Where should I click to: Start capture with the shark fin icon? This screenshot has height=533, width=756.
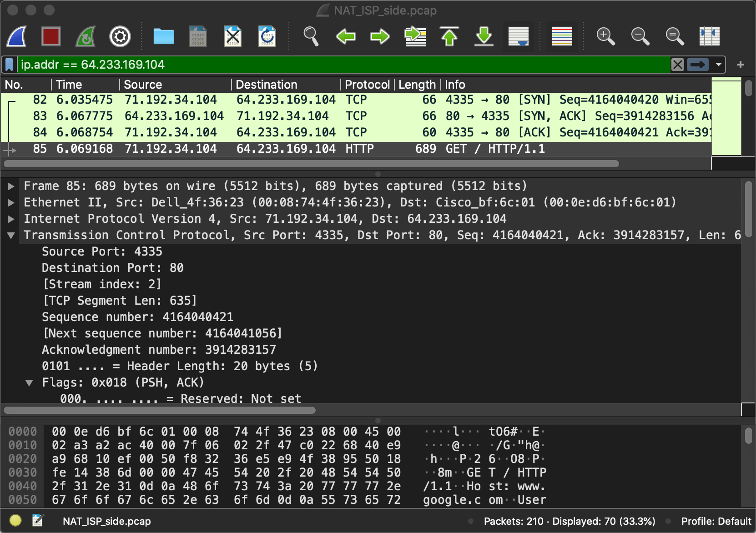coord(16,36)
